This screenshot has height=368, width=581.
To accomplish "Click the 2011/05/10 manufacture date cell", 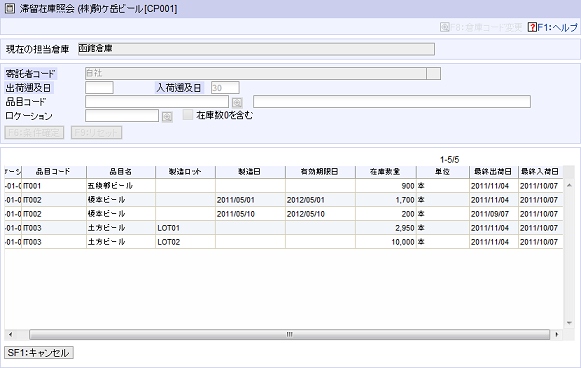I will point(250,214).
